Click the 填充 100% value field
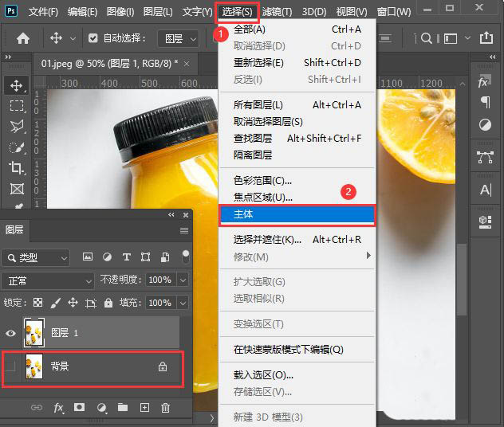Image resolution: width=504 pixels, height=427 pixels. click(x=160, y=303)
